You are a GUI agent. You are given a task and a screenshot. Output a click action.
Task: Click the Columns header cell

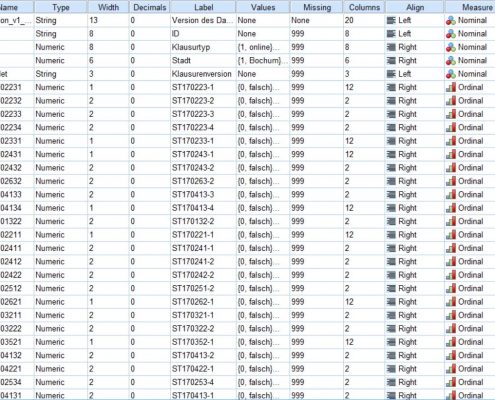[364, 7]
